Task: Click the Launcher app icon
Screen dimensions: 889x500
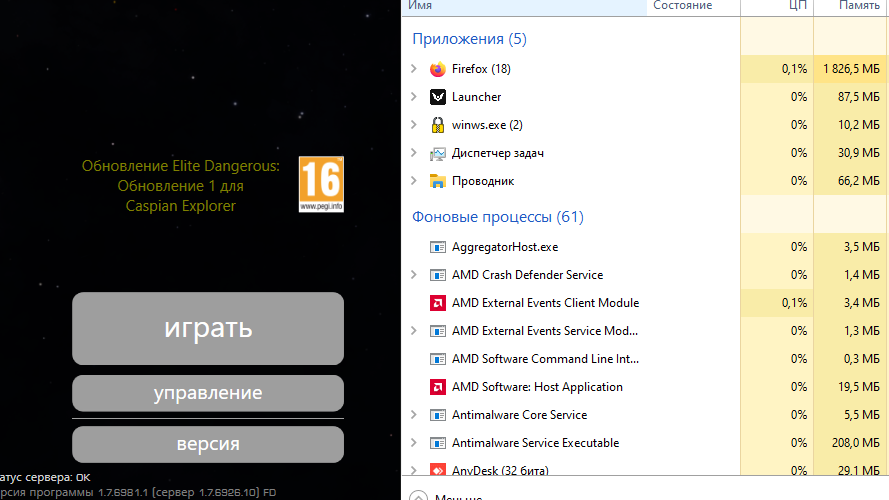Action: pyautogui.click(x=438, y=97)
